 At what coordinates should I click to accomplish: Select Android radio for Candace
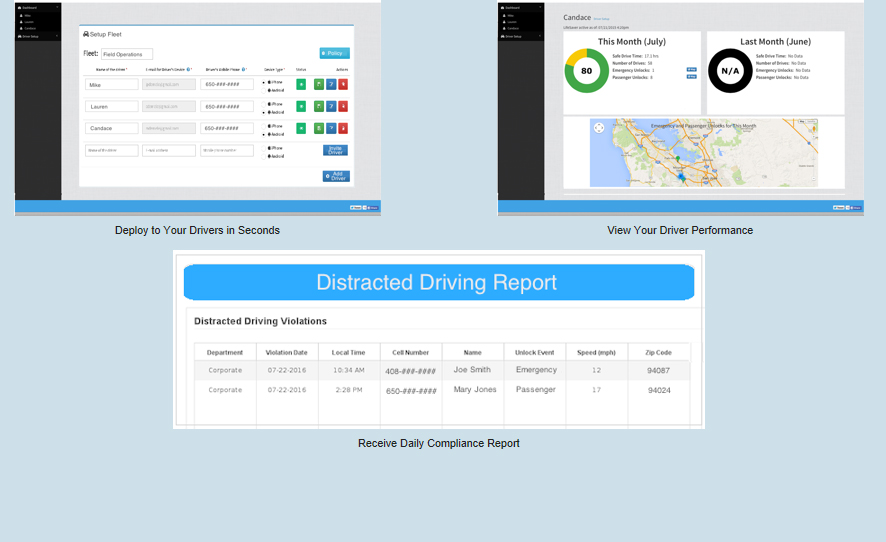pos(264,134)
